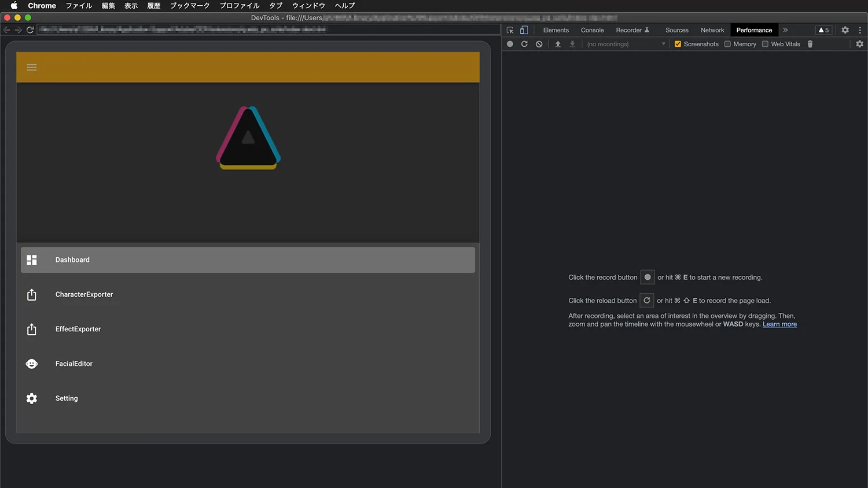Open DevTools settings gear
This screenshot has height=488, width=868.
click(x=845, y=30)
